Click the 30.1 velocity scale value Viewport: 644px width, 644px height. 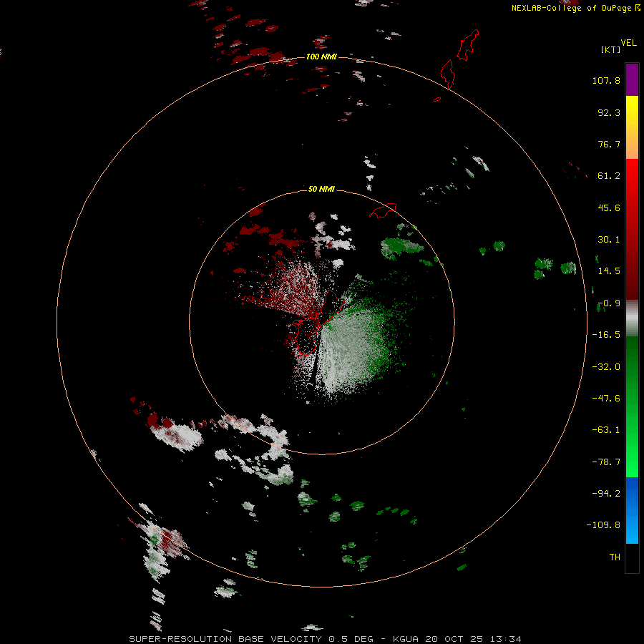point(609,240)
